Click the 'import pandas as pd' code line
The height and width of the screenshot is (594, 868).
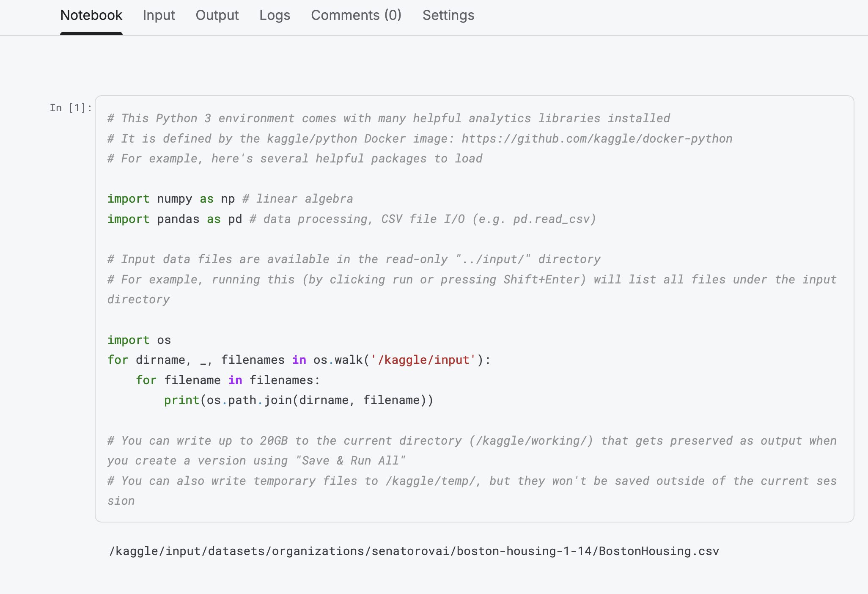(352, 219)
